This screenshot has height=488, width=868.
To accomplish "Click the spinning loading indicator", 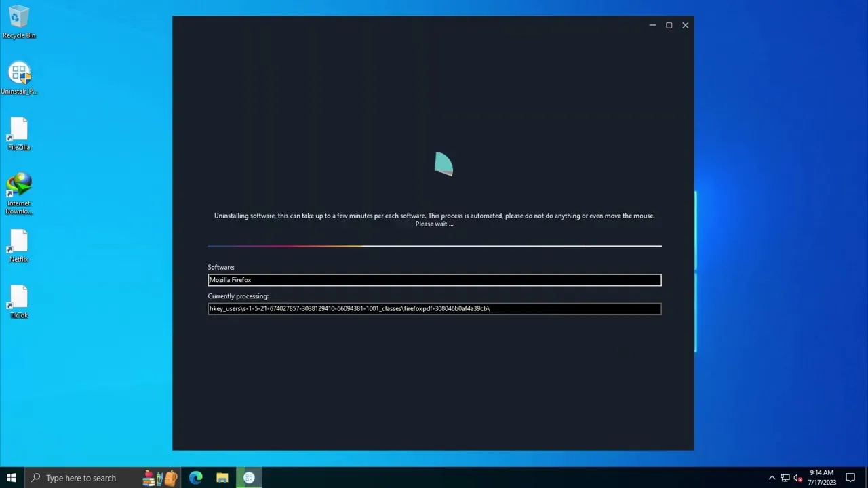I will [x=443, y=164].
